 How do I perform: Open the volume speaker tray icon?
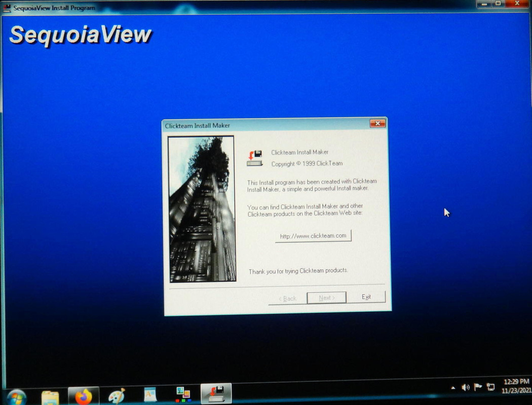click(x=466, y=387)
